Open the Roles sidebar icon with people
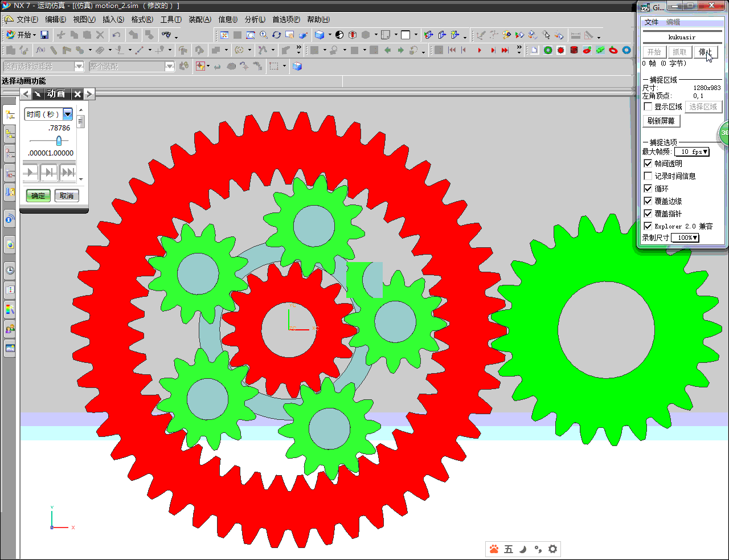Screen dimensions: 729x560 click(10, 329)
